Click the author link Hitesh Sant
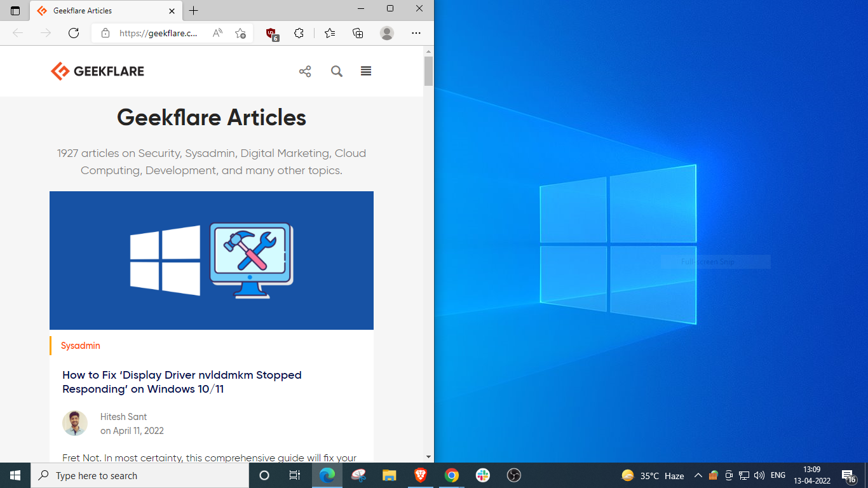 click(123, 416)
